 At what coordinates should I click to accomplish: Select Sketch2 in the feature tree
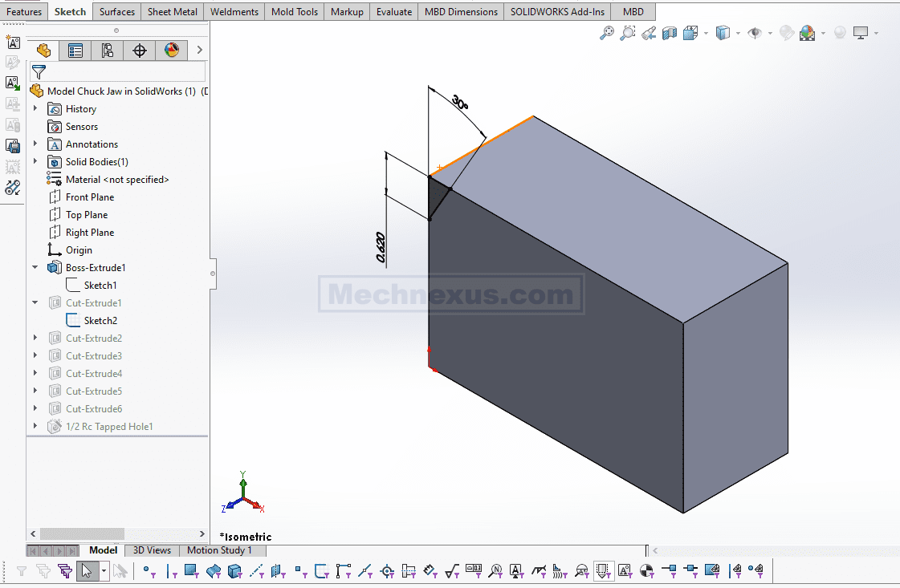point(100,321)
